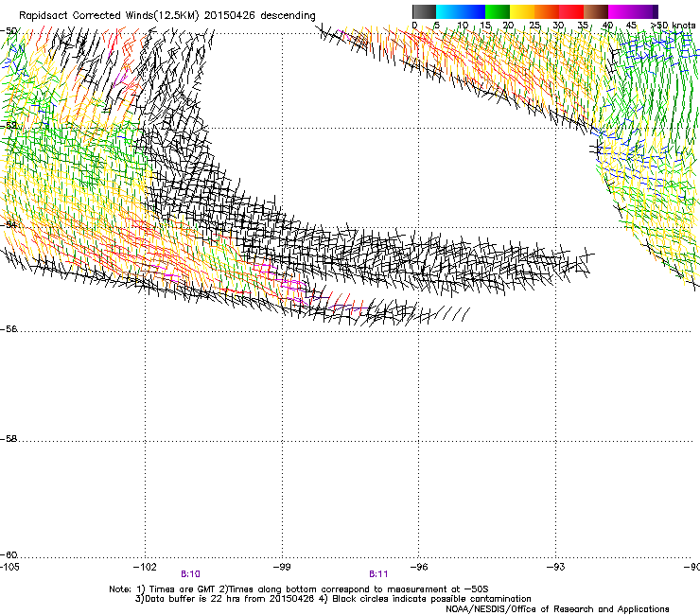700x615 pixels.
Task: Click the NOAA/NESDIS Office of Research credit
Action: pyautogui.click(x=557, y=609)
